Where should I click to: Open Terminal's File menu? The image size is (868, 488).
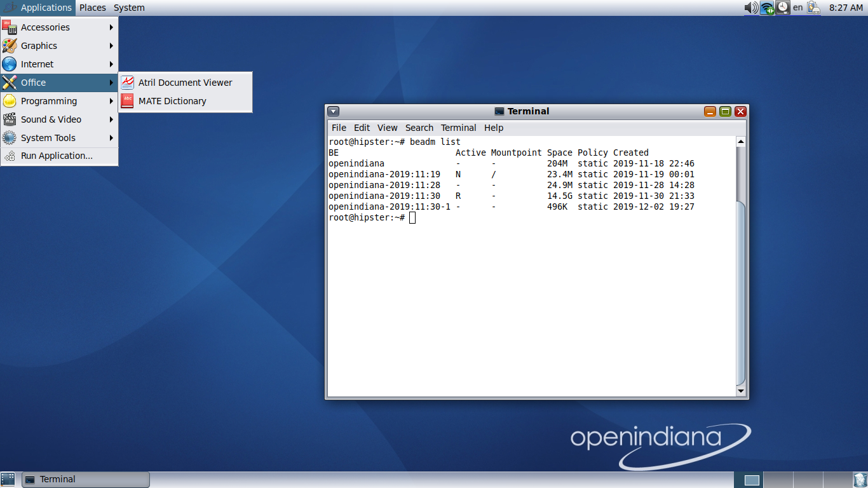(339, 128)
